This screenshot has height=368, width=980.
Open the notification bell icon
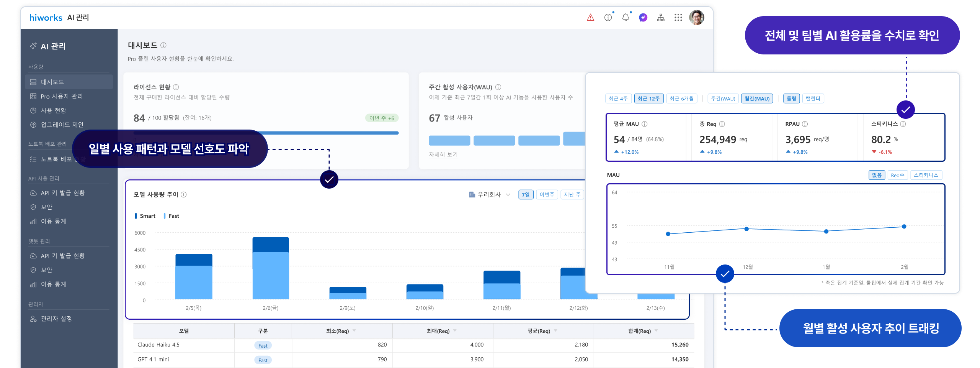click(626, 17)
